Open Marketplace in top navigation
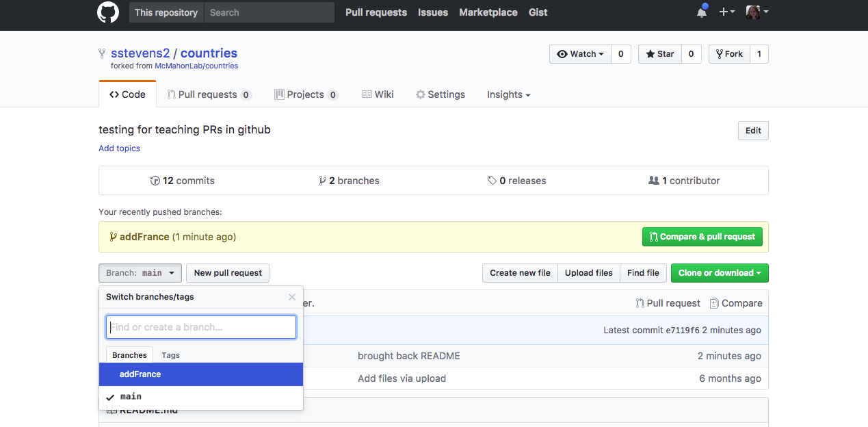Image resolution: width=868 pixels, height=427 pixels. coord(488,12)
